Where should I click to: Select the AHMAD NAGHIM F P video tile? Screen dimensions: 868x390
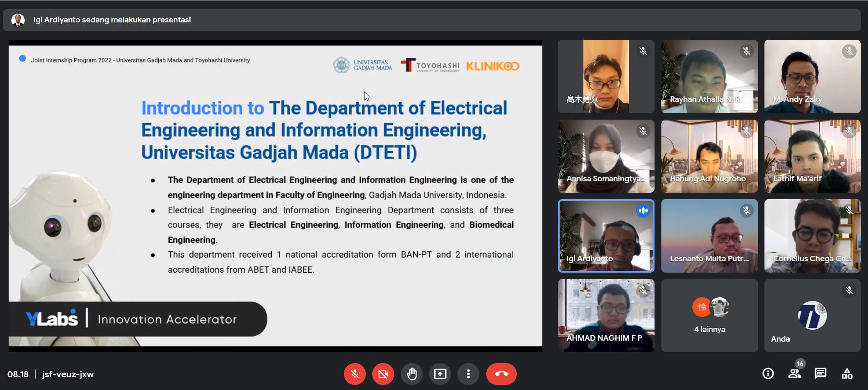(606, 316)
